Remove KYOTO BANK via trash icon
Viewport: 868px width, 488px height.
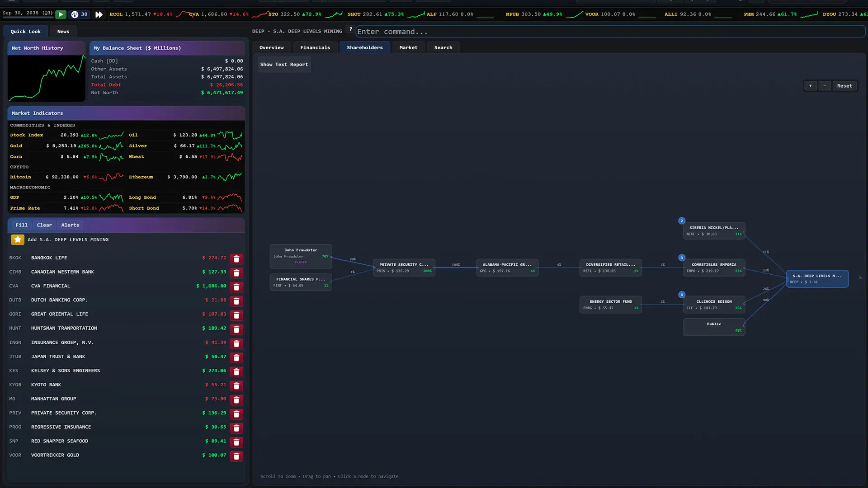(x=236, y=385)
